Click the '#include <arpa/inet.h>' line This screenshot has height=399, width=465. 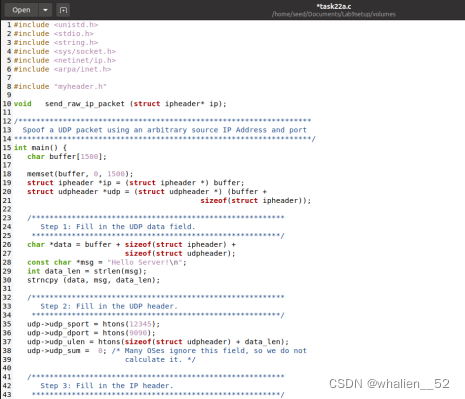[62, 69]
